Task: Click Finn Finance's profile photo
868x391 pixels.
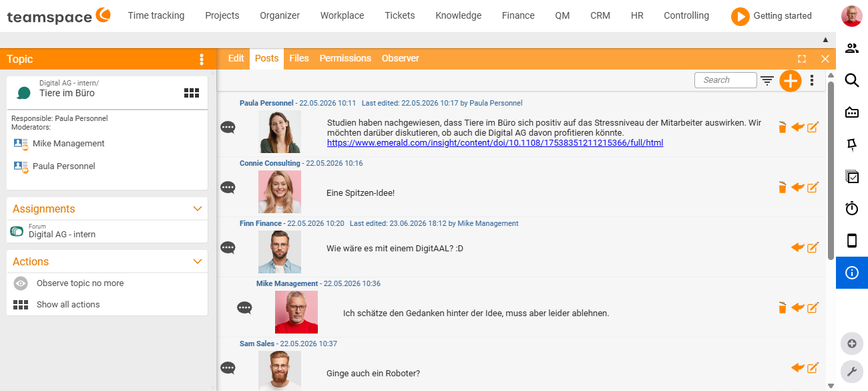Action: point(280,252)
